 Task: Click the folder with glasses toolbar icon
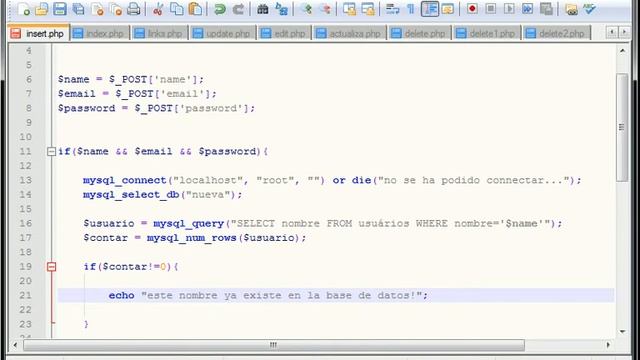[x=571, y=9]
